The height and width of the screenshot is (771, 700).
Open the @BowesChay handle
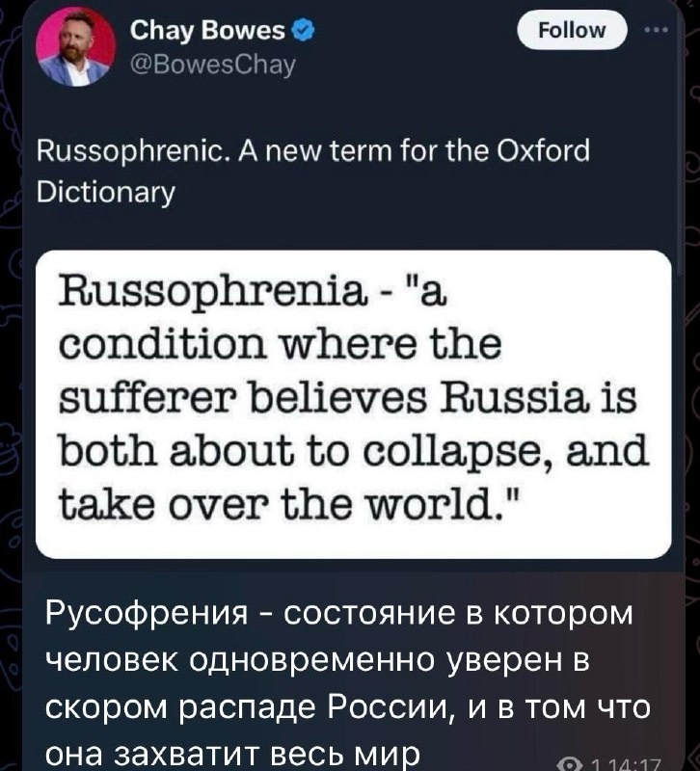coord(212,64)
